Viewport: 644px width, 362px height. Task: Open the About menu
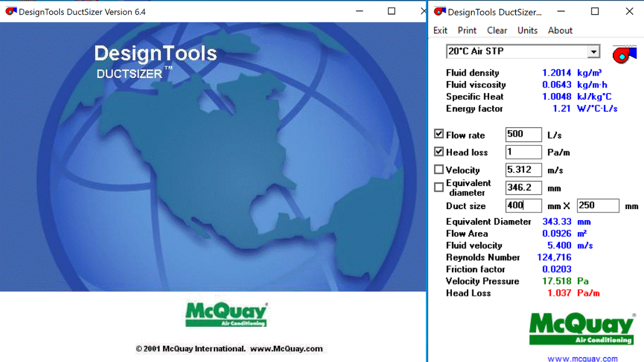coord(560,30)
